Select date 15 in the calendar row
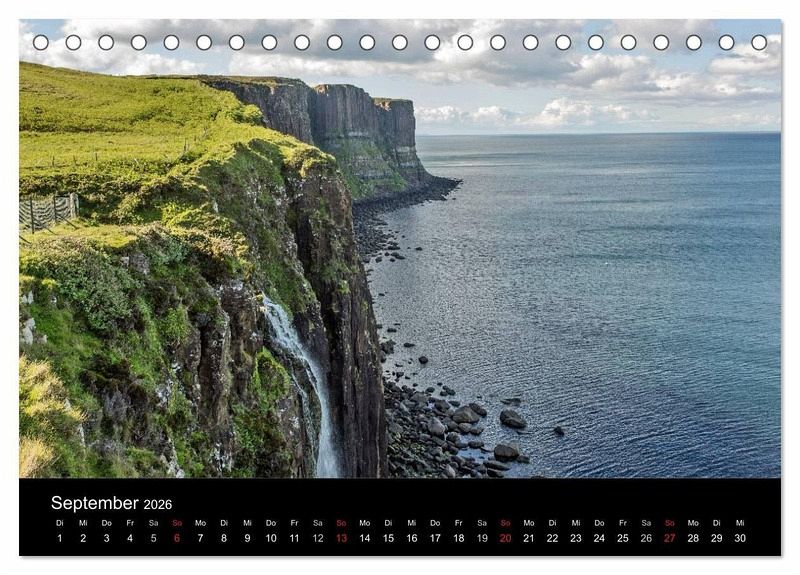Screen dimensions: 800x575 pos(388,538)
